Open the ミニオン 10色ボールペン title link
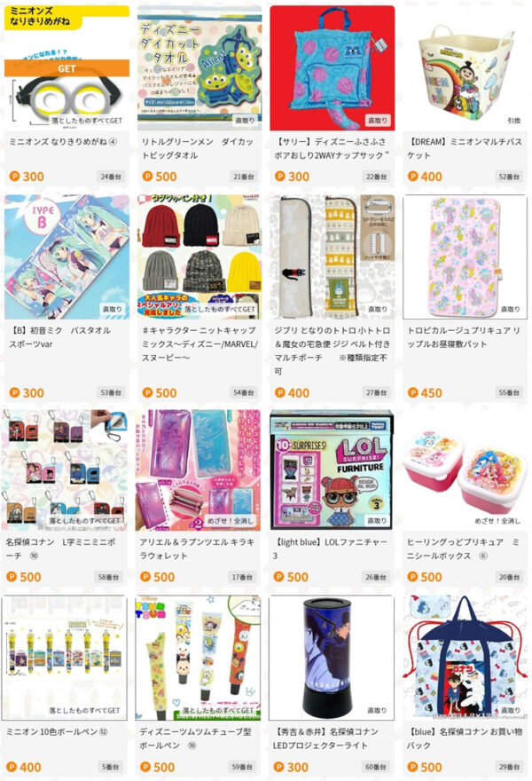 point(57,731)
